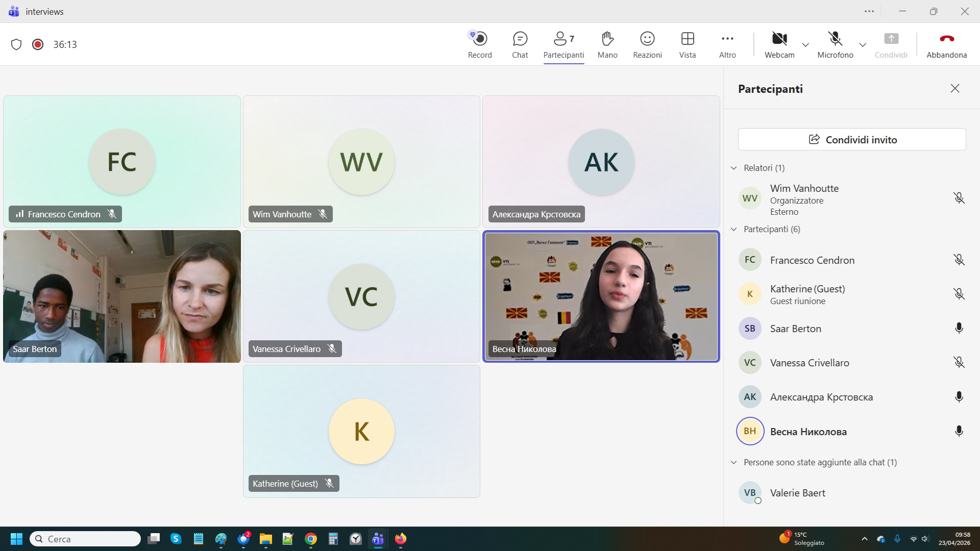Click the Condividi invito button
Image resolution: width=980 pixels, height=551 pixels.
pyautogui.click(x=852, y=139)
